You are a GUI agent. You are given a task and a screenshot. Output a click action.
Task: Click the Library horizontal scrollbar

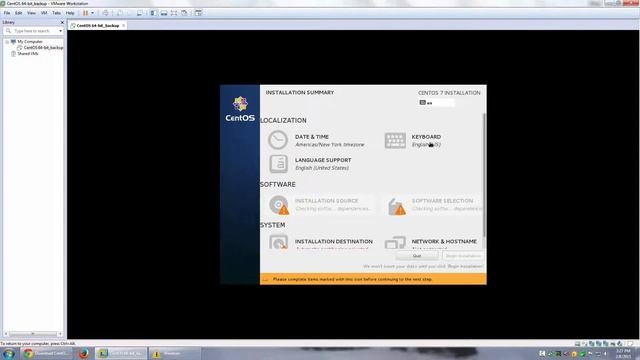(x=33, y=334)
